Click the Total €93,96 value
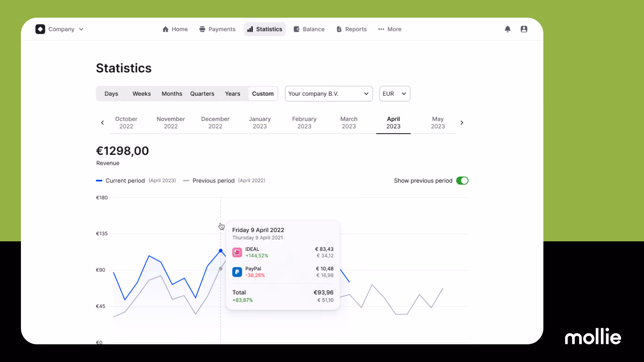This screenshot has height=362, width=644. [x=324, y=292]
